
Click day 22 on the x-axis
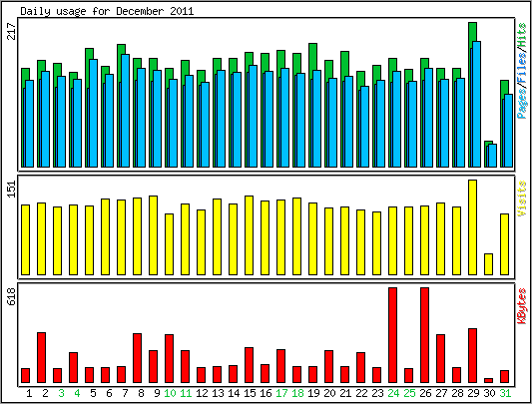coord(361,393)
